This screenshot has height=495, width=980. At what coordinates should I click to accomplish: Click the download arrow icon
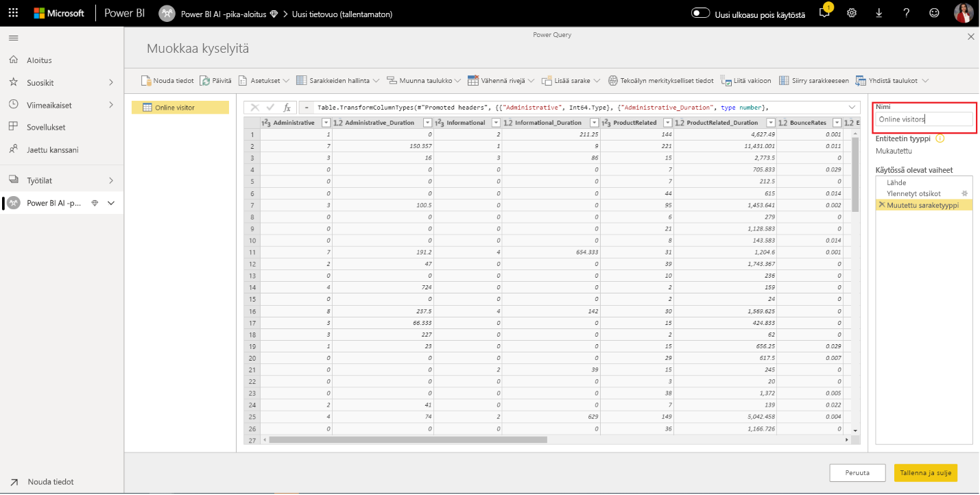click(879, 13)
